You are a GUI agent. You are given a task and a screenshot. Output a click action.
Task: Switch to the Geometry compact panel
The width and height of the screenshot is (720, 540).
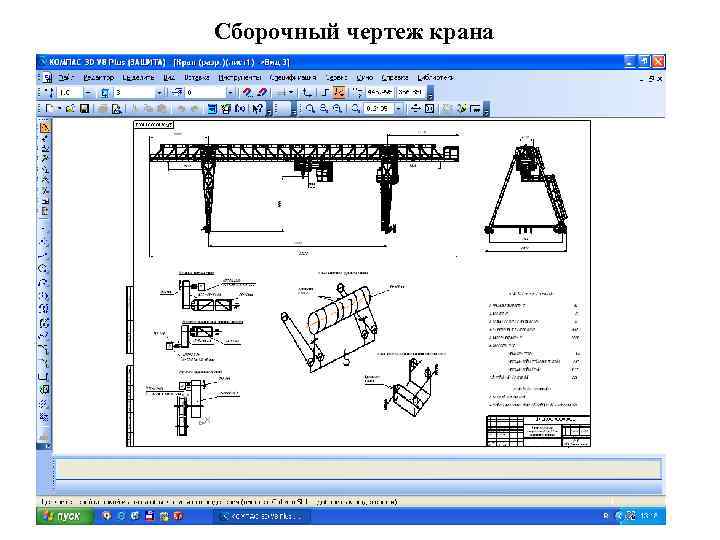point(45,127)
